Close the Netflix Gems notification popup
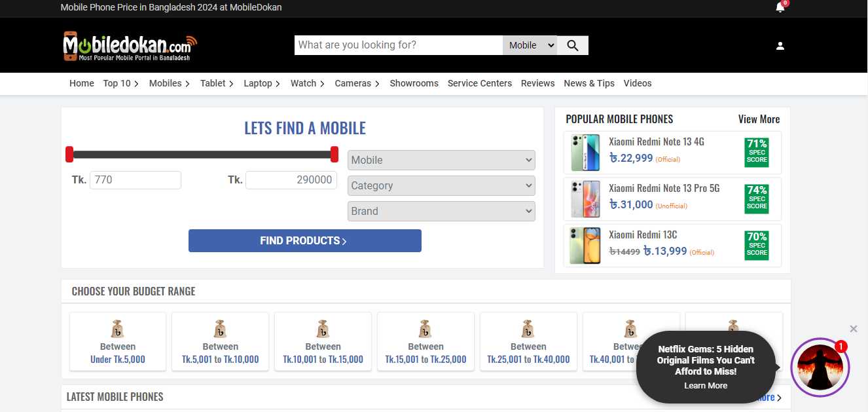Screen dimensions: 868x412 coord(853,329)
